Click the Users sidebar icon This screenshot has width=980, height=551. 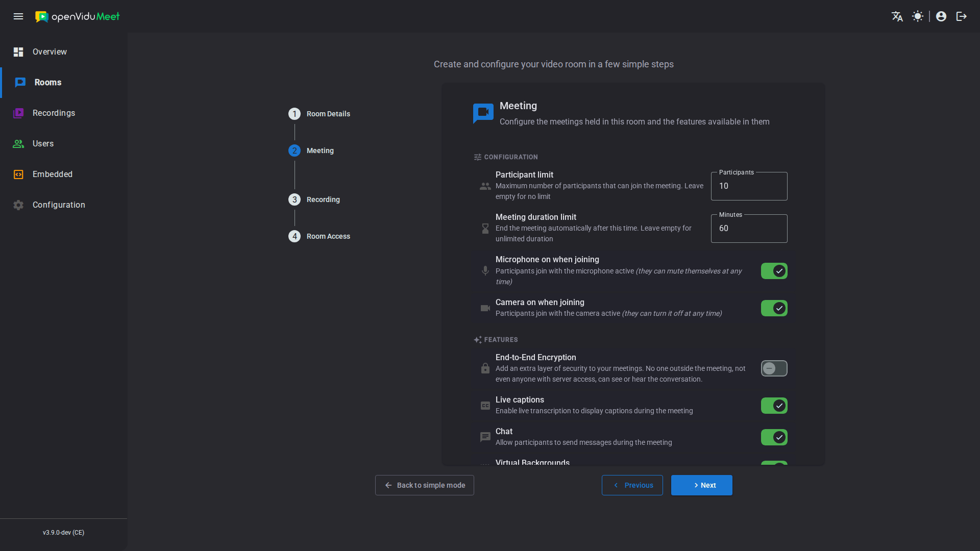coord(18,144)
